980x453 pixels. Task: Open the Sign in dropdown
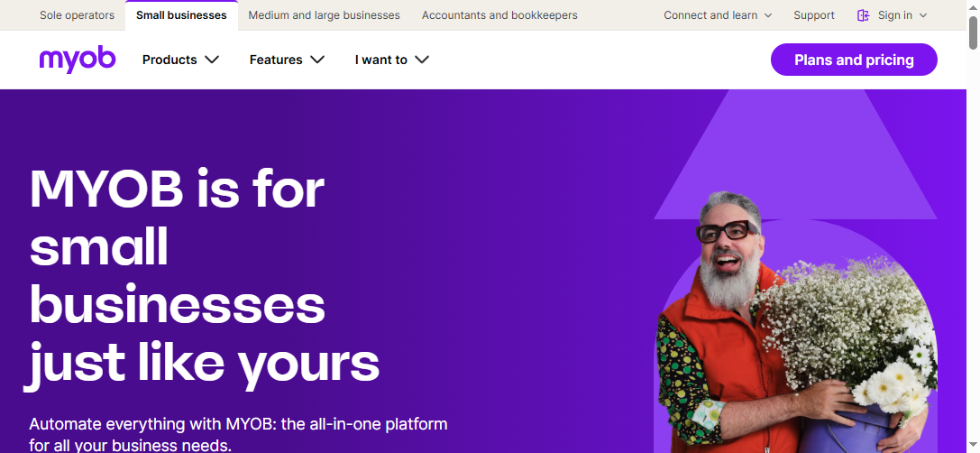[x=902, y=15]
